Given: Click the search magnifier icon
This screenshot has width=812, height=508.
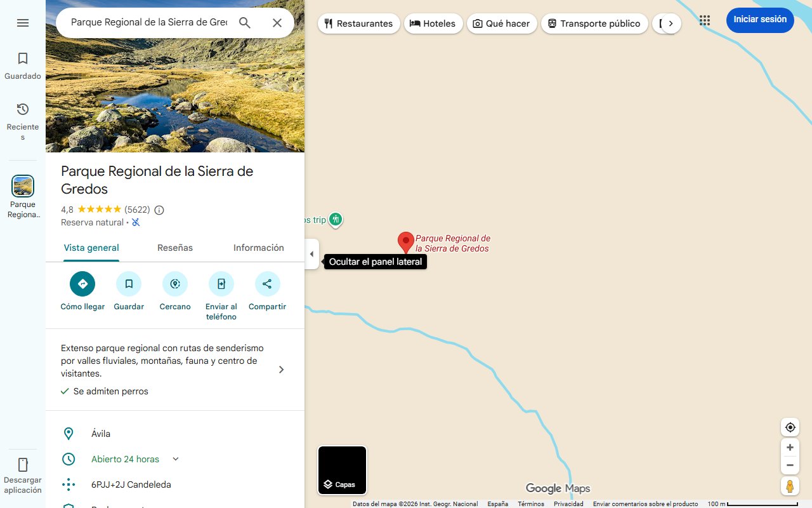Looking at the screenshot, I should [244, 22].
